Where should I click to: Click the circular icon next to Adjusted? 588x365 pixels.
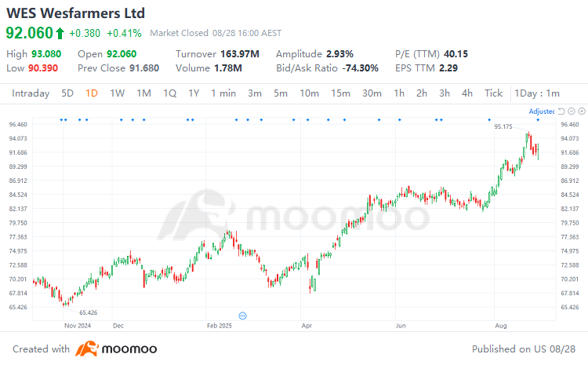(561, 111)
